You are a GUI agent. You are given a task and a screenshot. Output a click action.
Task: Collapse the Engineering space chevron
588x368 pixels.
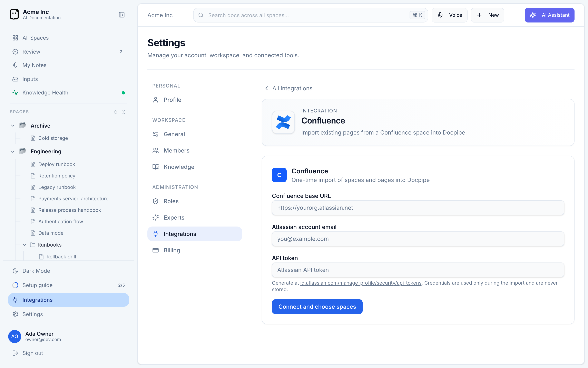coord(13,152)
